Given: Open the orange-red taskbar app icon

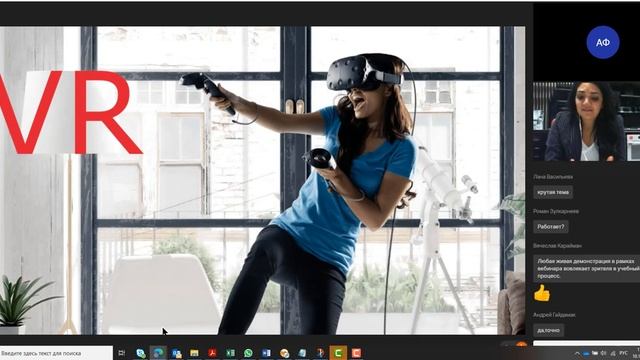Looking at the screenshot, I should (x=356, y=353).
